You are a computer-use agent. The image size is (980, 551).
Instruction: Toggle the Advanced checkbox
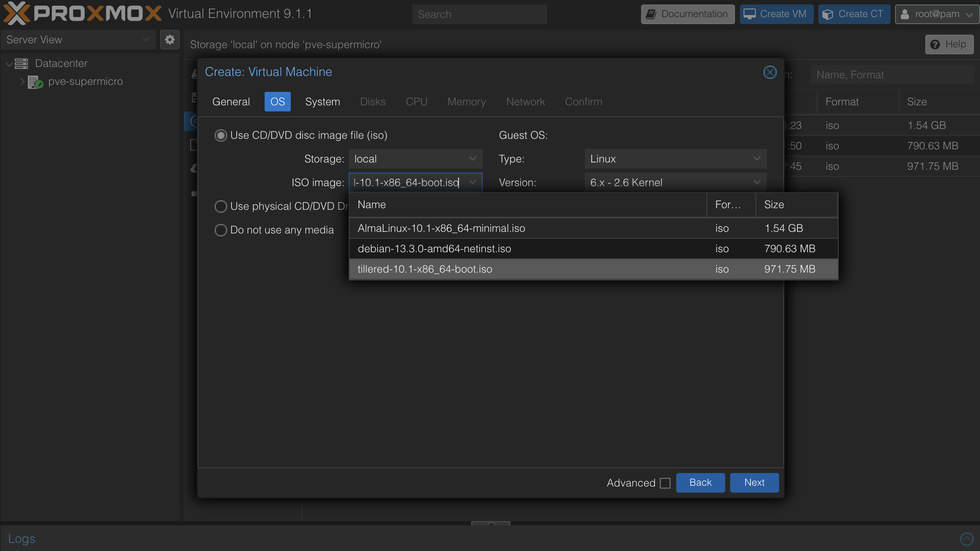coord(665,483)
